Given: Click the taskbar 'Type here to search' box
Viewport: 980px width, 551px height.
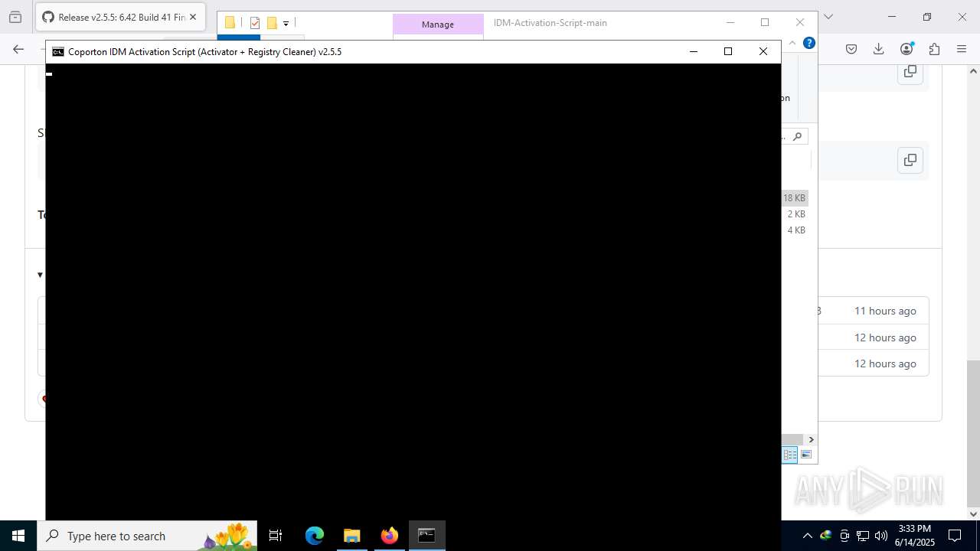Looking at the screenshot, I should click(147, 536).
